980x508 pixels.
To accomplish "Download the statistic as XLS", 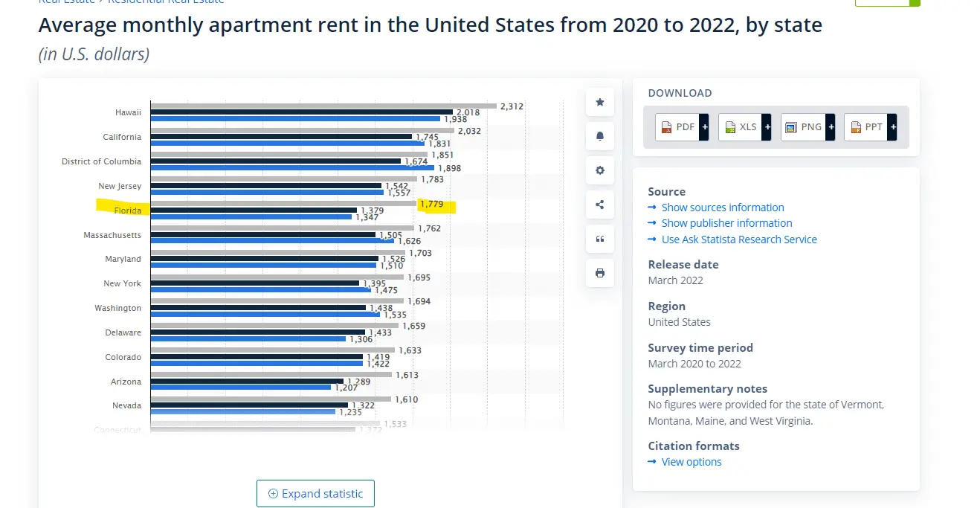I will (741, 127).
